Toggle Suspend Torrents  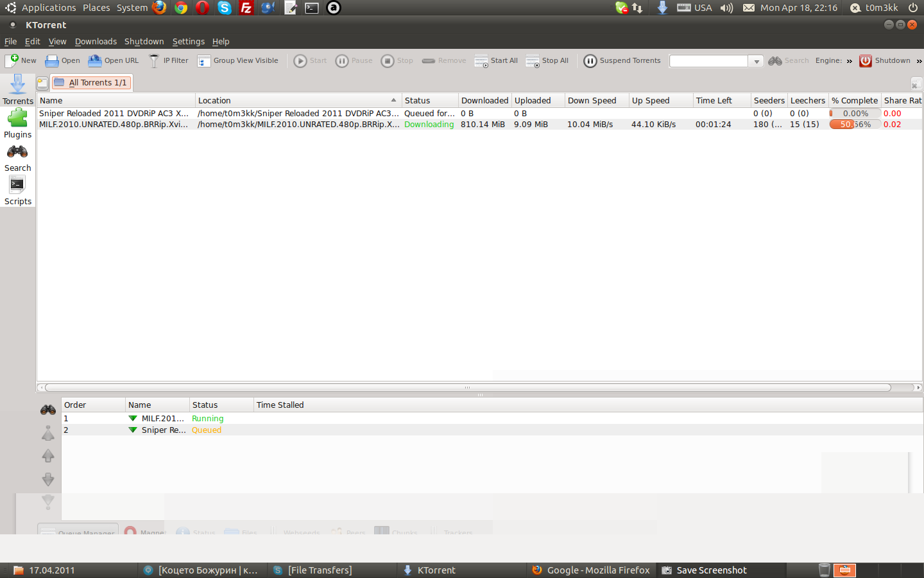click(x=622, y=61)
